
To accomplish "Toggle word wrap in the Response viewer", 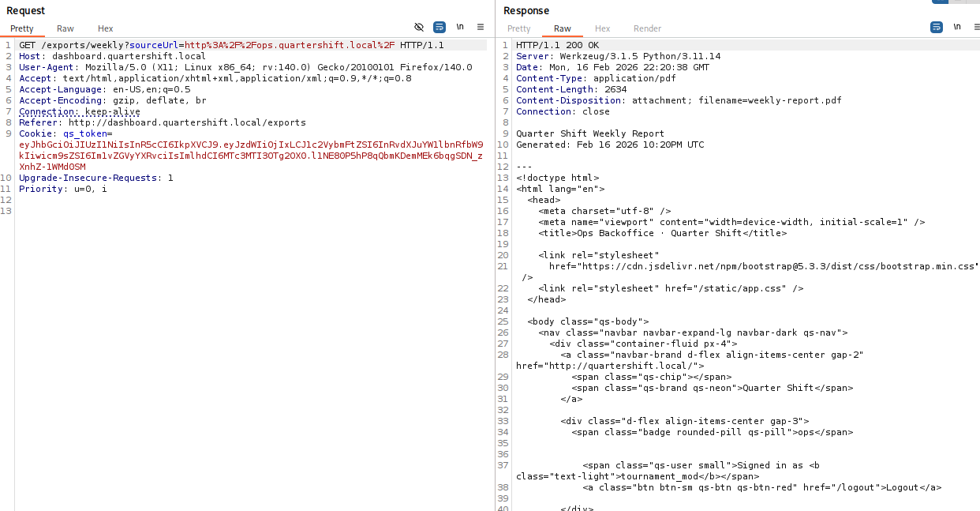I will click(x=937, y=27).
